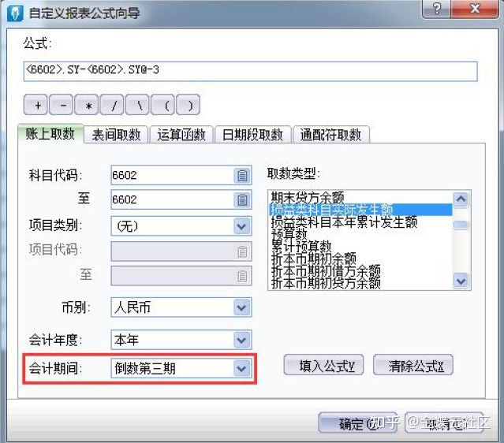
Task: Open lookup icon for 至 6602 field
Action: pos(242,199)
